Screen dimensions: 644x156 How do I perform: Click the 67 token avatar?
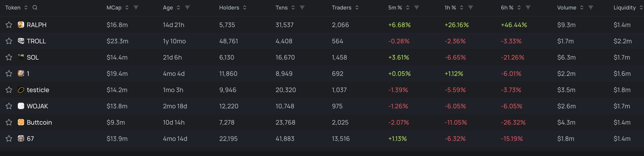click(x=21, y=139)
